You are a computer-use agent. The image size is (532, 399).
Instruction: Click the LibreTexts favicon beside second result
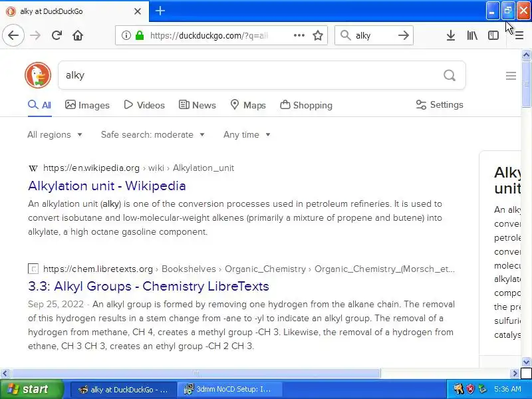click(x=33, y=269)
